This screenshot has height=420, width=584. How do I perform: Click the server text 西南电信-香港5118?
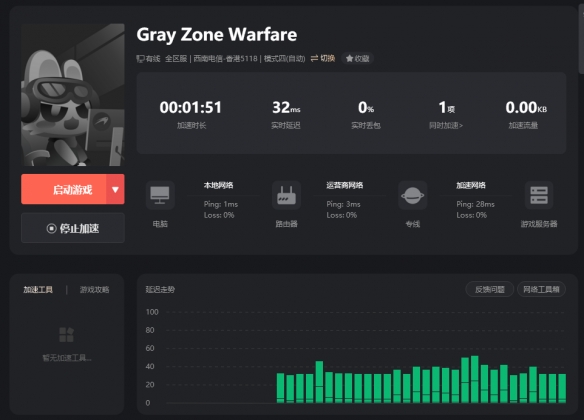click(225, 58)
